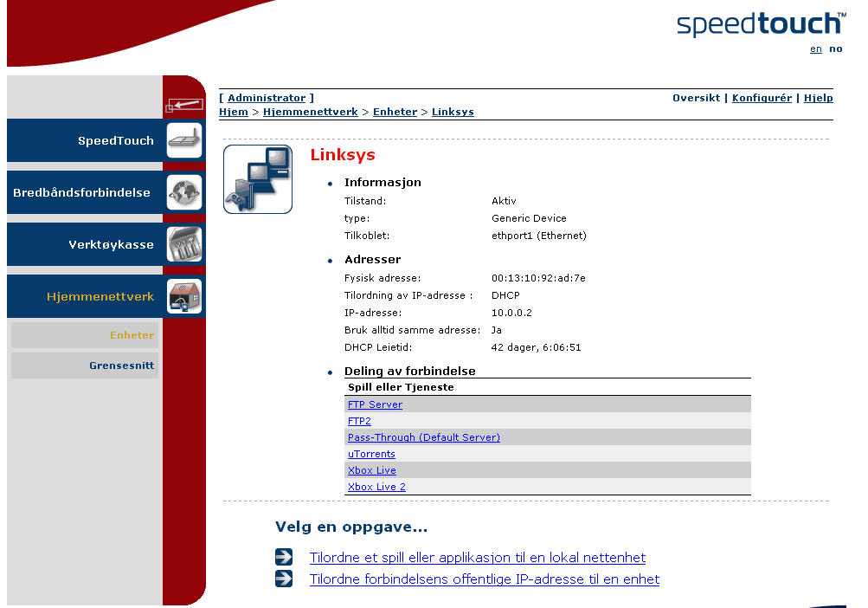Click the Deling av forbindelse heading
This screenshot has width=868, height=608.
point(409,371)
